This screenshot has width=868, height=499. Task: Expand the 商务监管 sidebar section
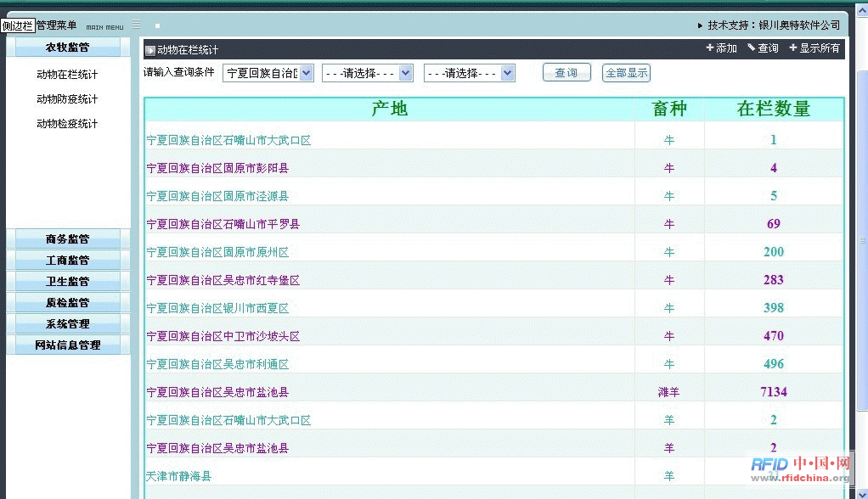pyautogui.click(x=68, y=239)
